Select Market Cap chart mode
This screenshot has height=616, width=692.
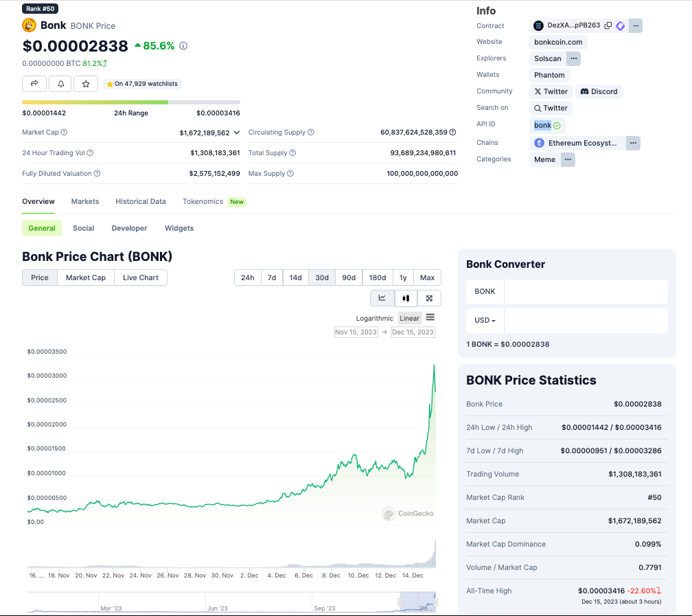[x=86, y=277]
